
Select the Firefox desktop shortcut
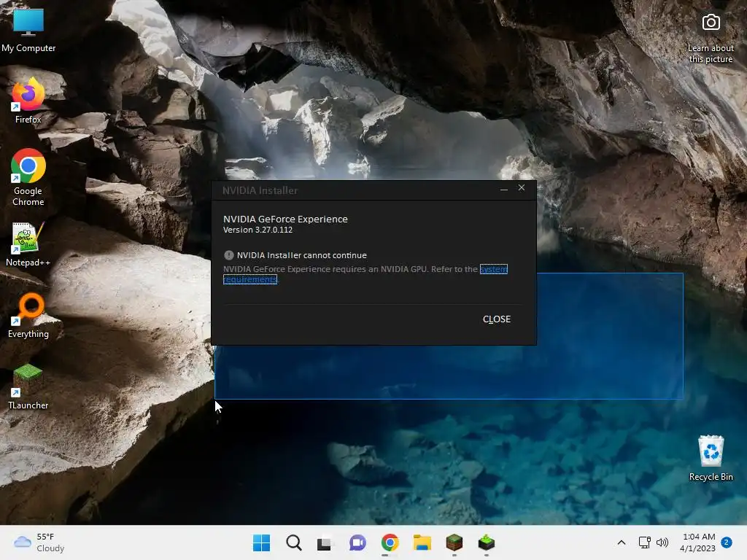(x=28, y=101)
